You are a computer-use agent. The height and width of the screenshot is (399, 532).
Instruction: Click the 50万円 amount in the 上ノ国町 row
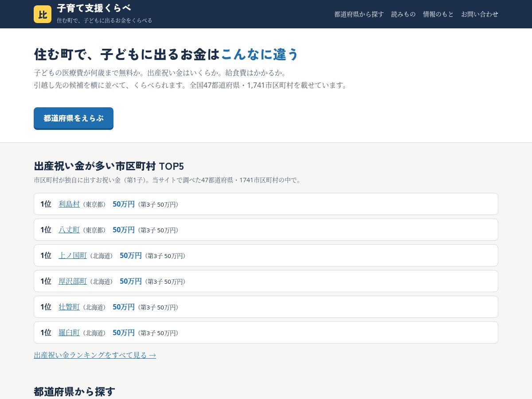(x=131, y=255)
